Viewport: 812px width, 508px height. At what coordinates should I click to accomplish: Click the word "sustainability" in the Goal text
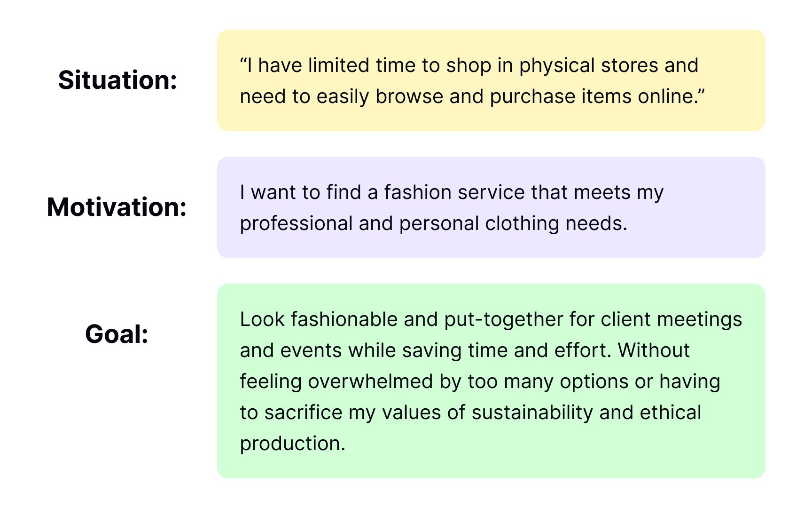click(x=532, y=413)
